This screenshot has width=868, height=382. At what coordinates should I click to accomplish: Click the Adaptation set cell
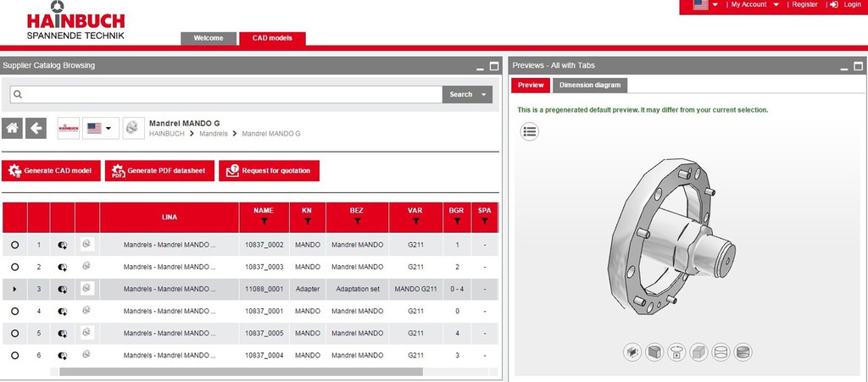pyautogui.click(x=357, y=289)
